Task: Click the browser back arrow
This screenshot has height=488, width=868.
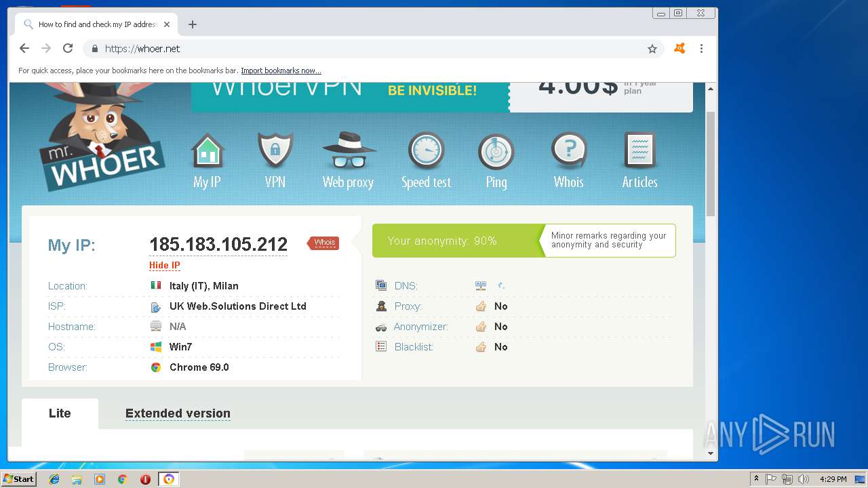Action: [x=24, y=48]
